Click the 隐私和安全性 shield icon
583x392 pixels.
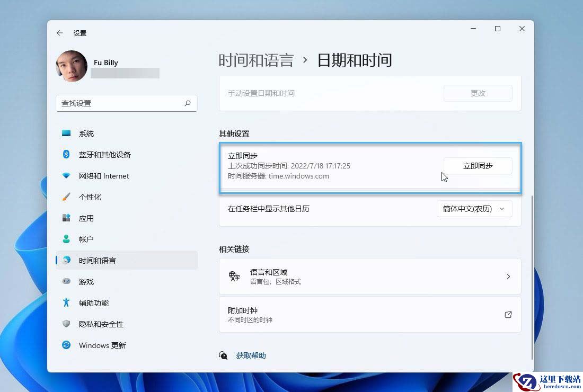point(66,324)
